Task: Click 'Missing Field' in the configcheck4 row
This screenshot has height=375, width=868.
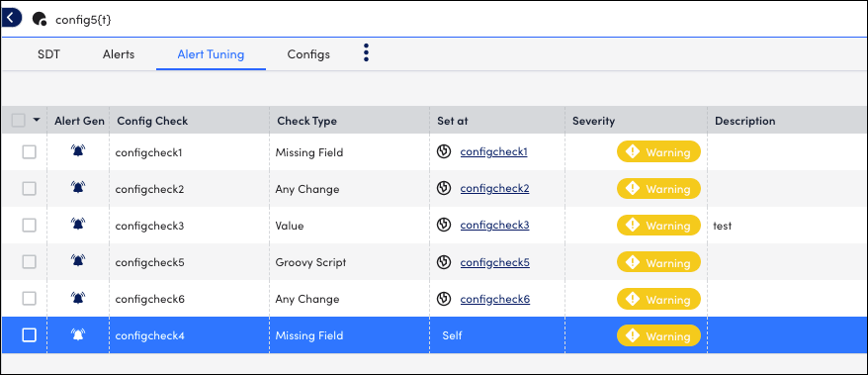Action: point(309,335)
